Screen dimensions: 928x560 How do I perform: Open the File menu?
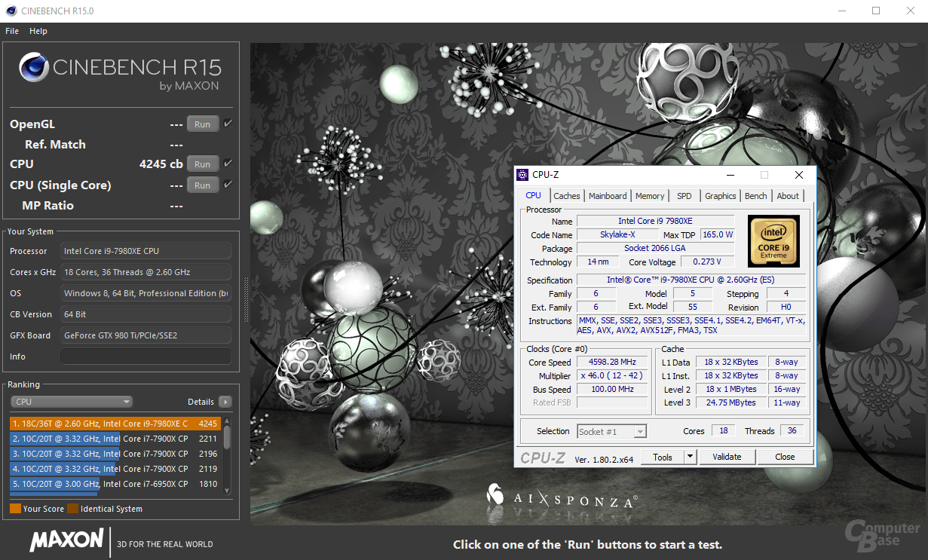12,31
